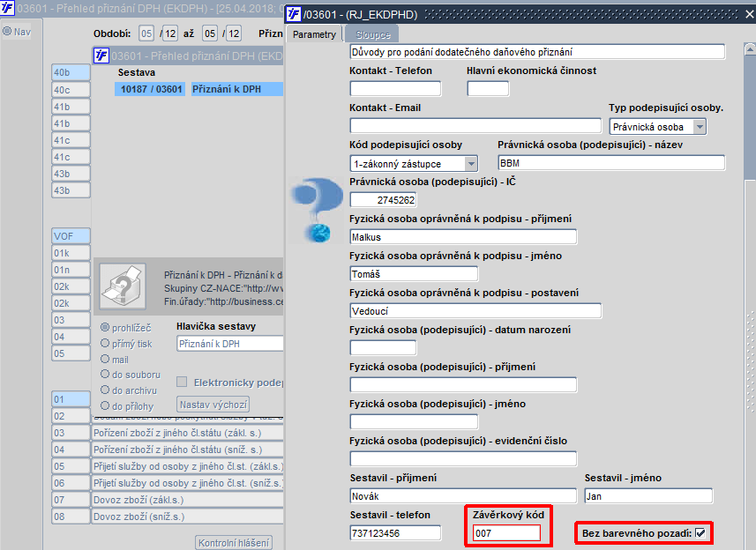
Task: Switch to Parametry tab
Action: [x=314, y=34]
